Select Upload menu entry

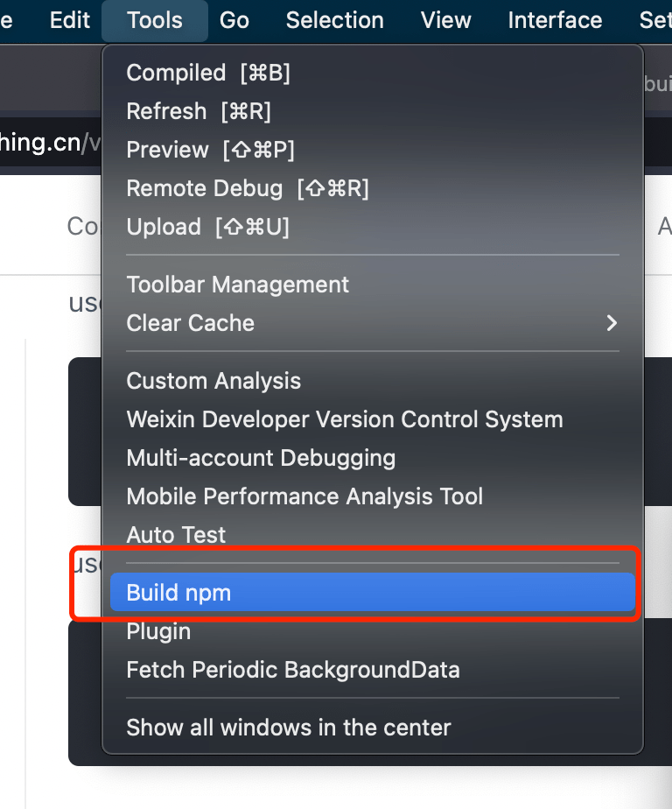point(207,227)
